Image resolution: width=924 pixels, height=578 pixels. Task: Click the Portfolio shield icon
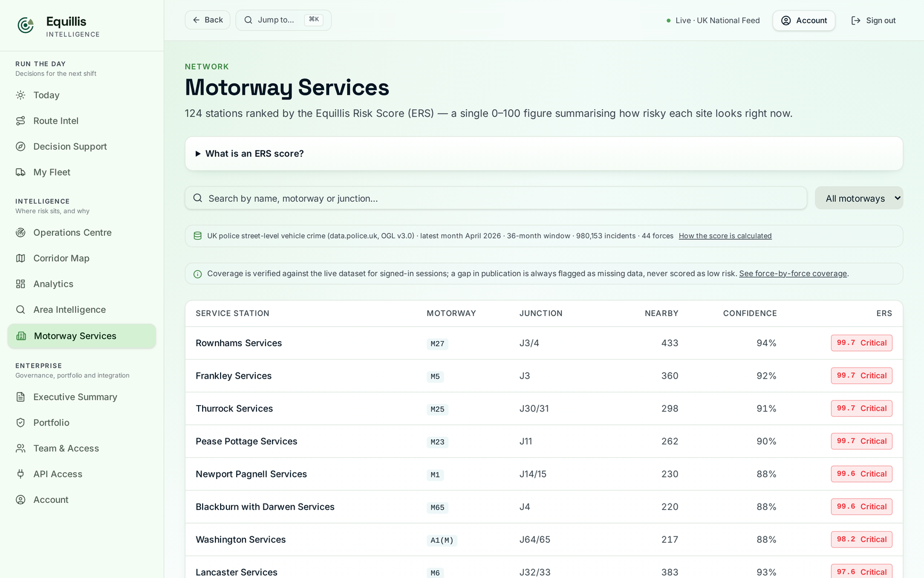pyautogui.click(x=21, y=423)
